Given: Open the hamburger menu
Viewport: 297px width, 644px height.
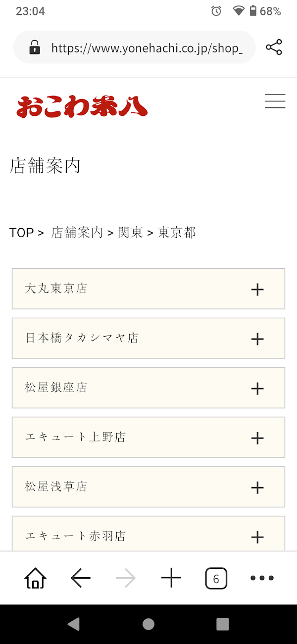Looking at the screenshot, I should pos(275,101).
